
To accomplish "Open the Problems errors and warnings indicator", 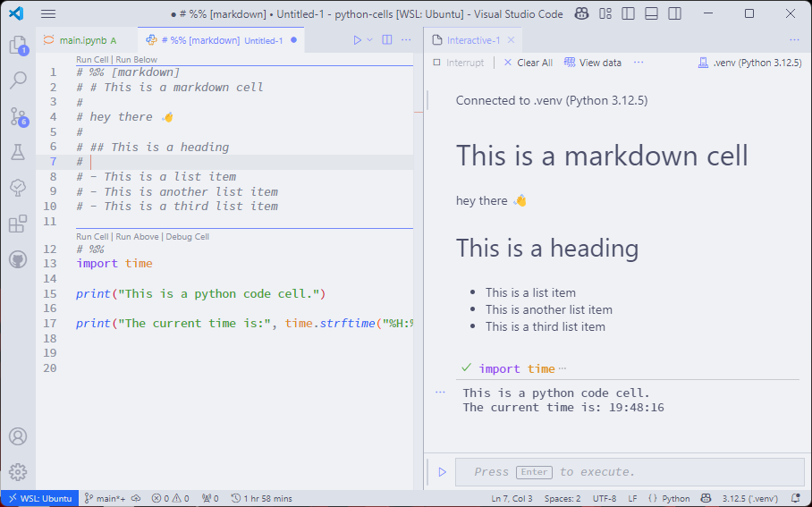I will pos(171,499).
